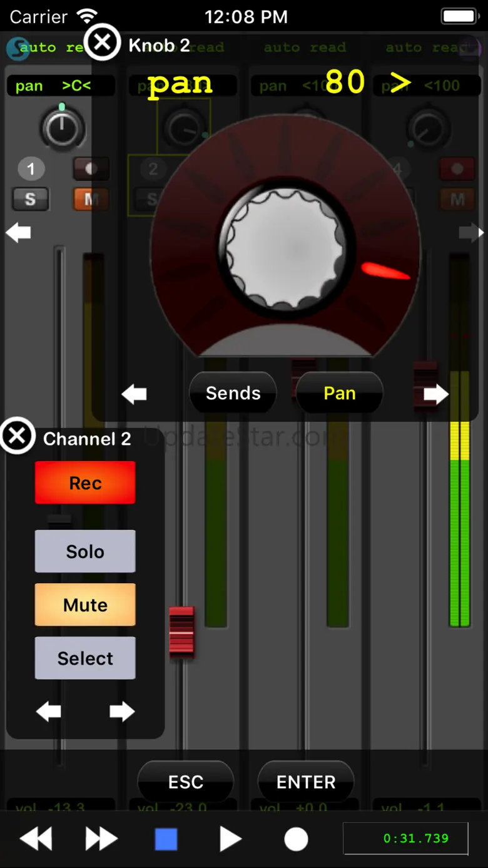Screen dimensions: 488x868
Task: Click channel 4 pan knob
Action: point(428,129)
